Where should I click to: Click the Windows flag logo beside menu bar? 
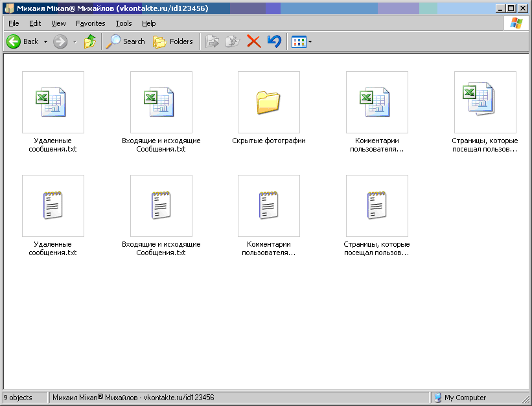516,23
